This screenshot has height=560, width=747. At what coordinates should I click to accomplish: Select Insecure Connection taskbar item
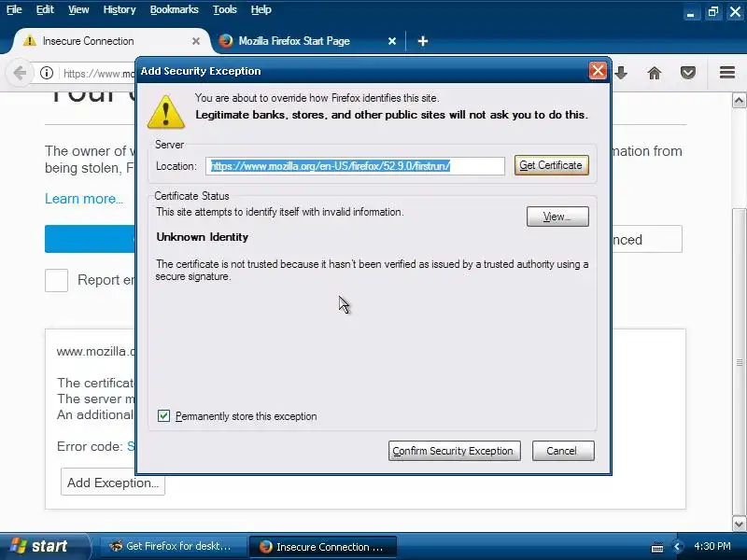tap(322, 547)
